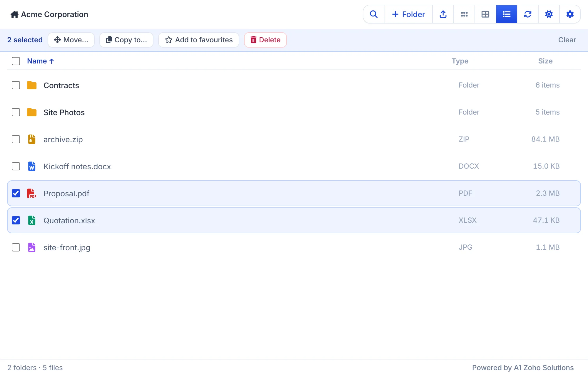
Task: Switch to large tile view icon
Action: point(485,14)
